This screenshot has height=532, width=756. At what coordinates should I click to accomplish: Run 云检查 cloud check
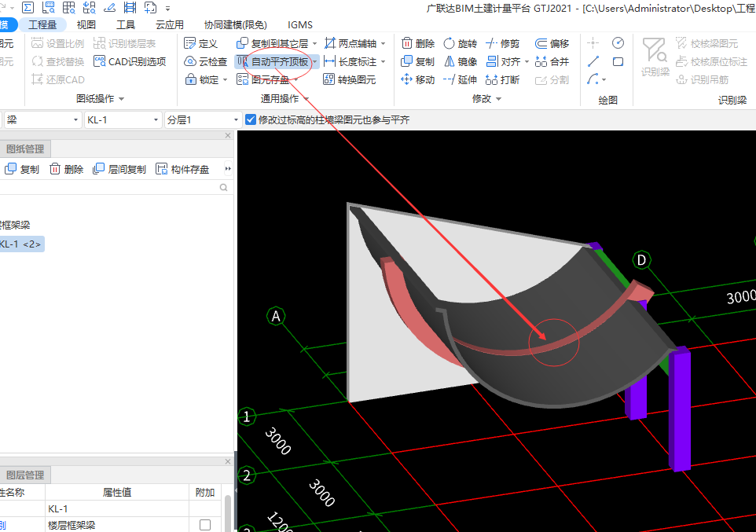coord(206,61)
